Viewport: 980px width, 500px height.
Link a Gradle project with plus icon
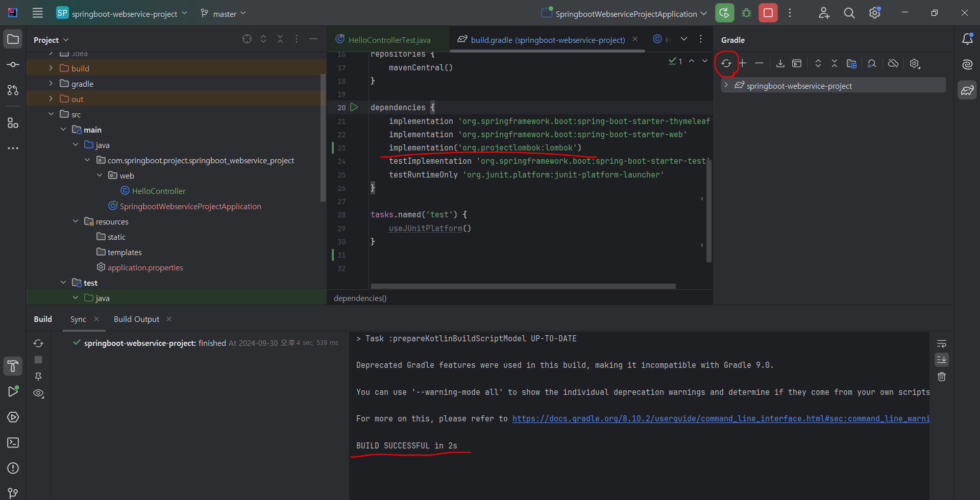pos(743,63)
